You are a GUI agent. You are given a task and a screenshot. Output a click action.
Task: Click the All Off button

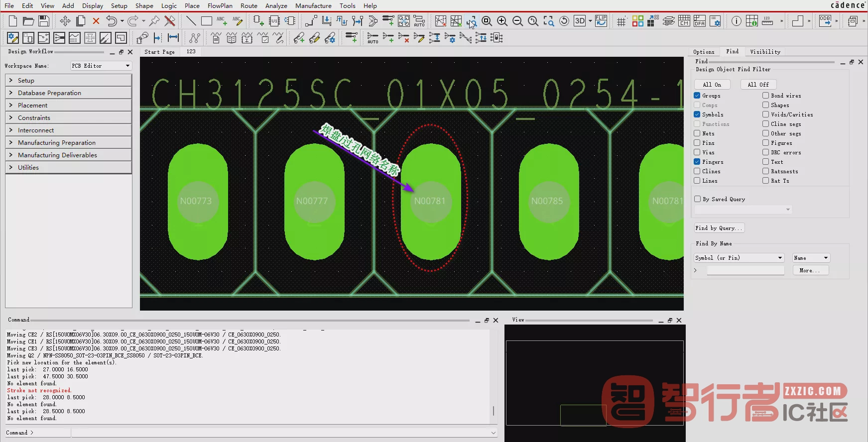point(758,85)
